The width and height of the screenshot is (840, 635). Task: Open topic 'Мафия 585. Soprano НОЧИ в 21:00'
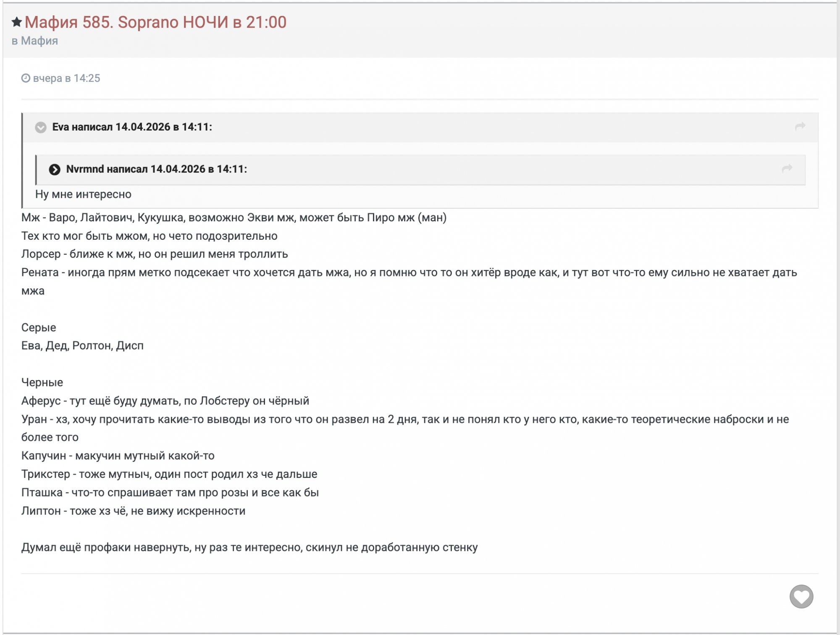(155, 22)
